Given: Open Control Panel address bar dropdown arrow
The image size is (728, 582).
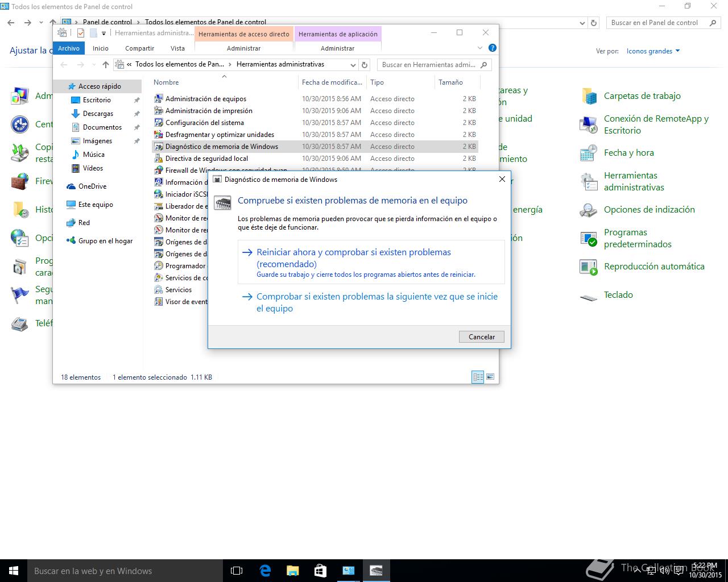Looking at the screenshot, I should coord(582,23).
